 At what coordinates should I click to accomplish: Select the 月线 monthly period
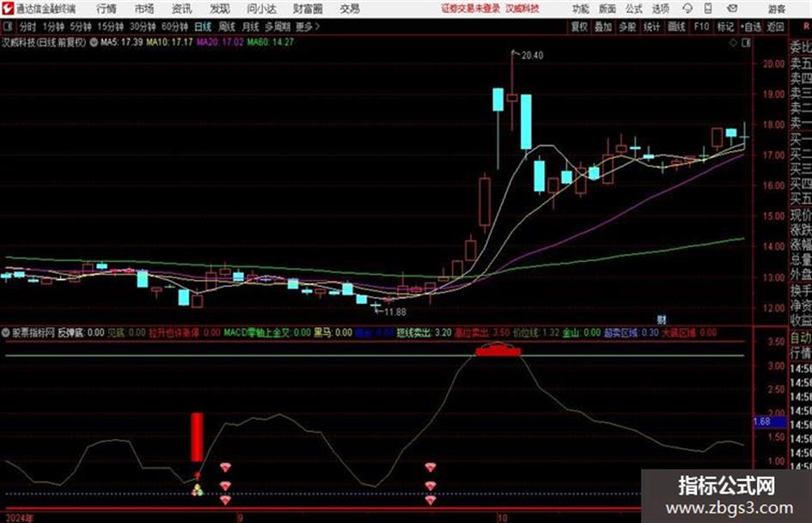click(x=251, y=27)
